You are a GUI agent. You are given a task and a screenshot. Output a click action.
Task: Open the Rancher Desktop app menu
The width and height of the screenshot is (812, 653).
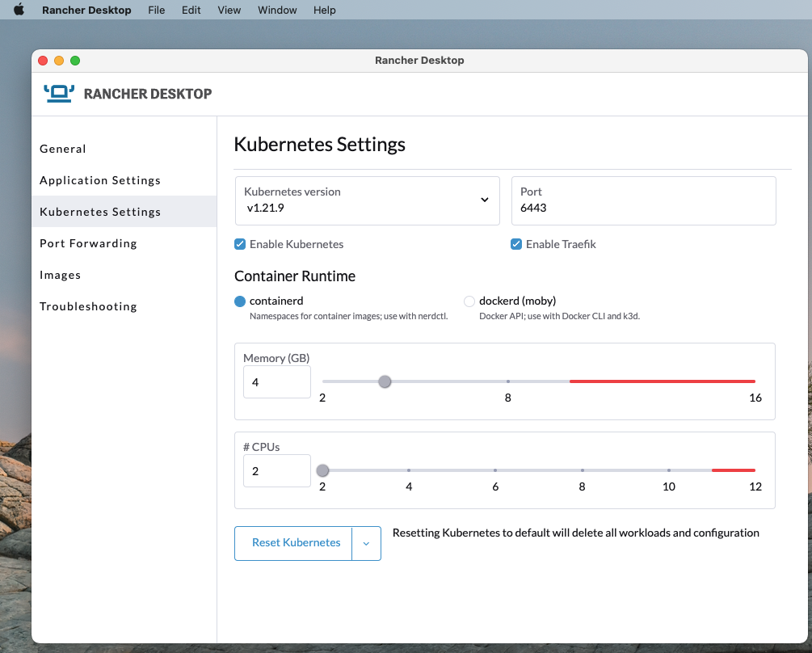click(x=86, y=10)
